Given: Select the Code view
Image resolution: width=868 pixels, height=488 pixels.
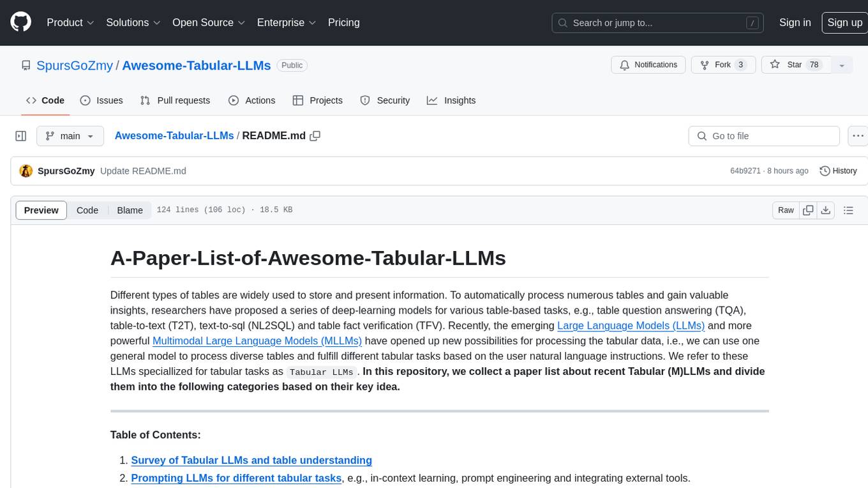Looking at the screenshot, I should pyautogui.click(x=87, y=210).
